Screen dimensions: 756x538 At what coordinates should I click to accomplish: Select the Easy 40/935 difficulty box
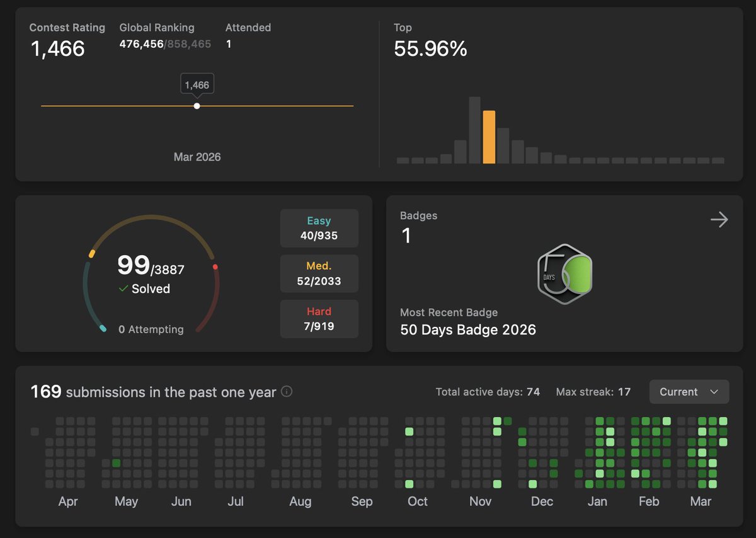coord(319,229)
